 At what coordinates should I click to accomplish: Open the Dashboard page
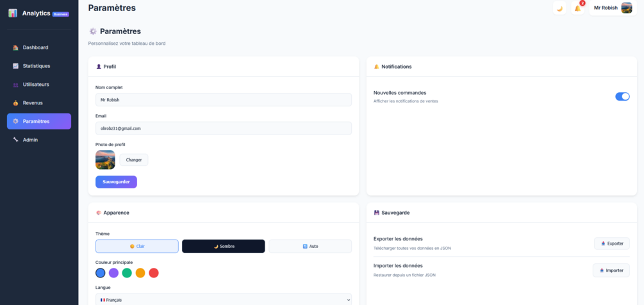[x=39, y=47]
